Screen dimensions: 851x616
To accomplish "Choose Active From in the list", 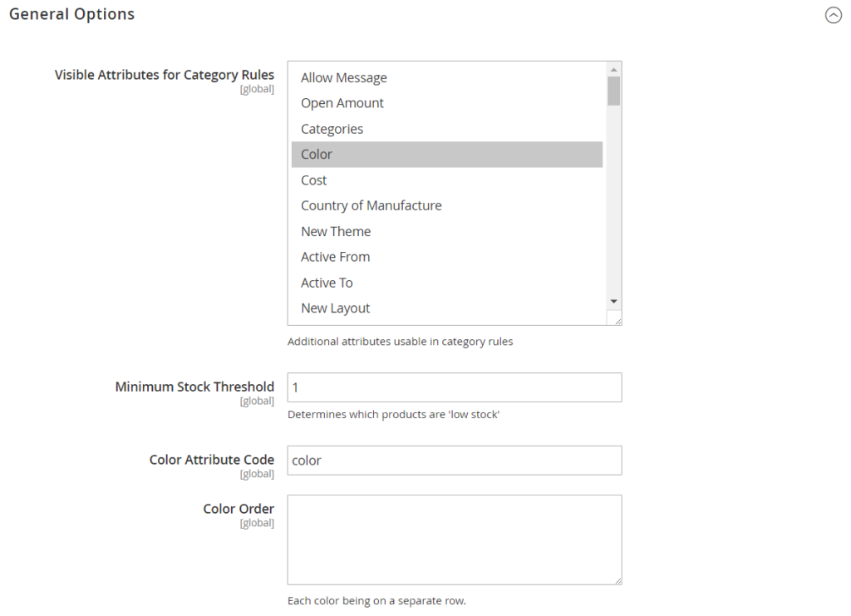I will (x=336, y=257).
